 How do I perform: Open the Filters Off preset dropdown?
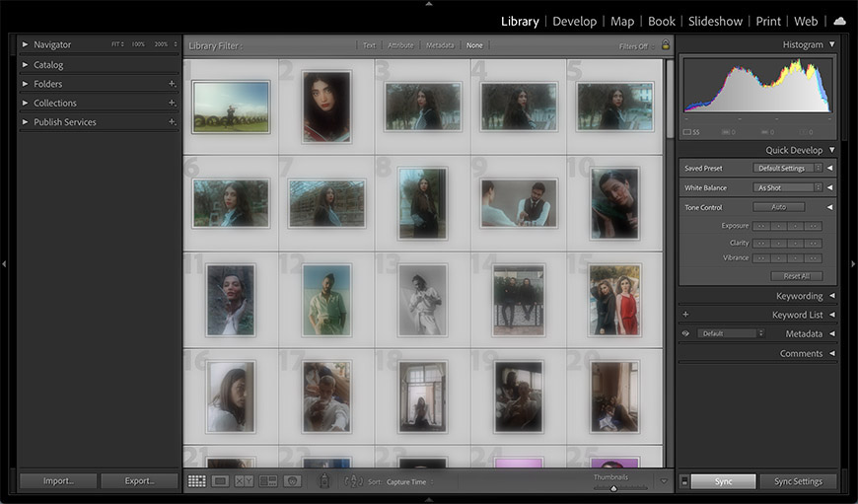coord(636,46)
